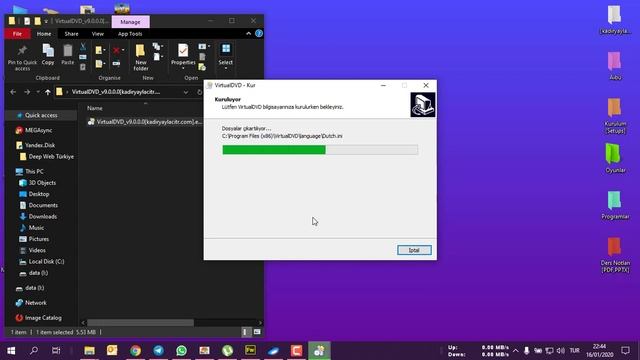Click the taskbar search icon
640x360 pixels.
pyautogui.click(x=34, y=351)
